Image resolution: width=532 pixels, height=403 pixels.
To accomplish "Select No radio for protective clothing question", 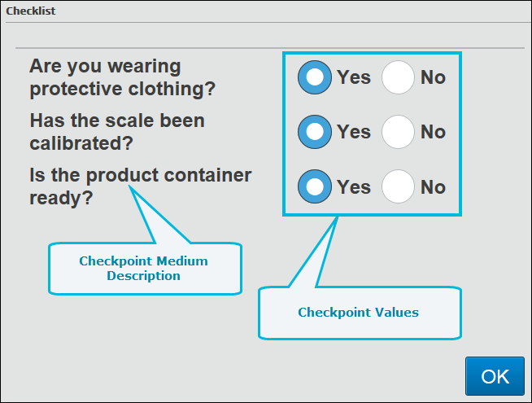I will pyautogui.click(x=398, y=77).
